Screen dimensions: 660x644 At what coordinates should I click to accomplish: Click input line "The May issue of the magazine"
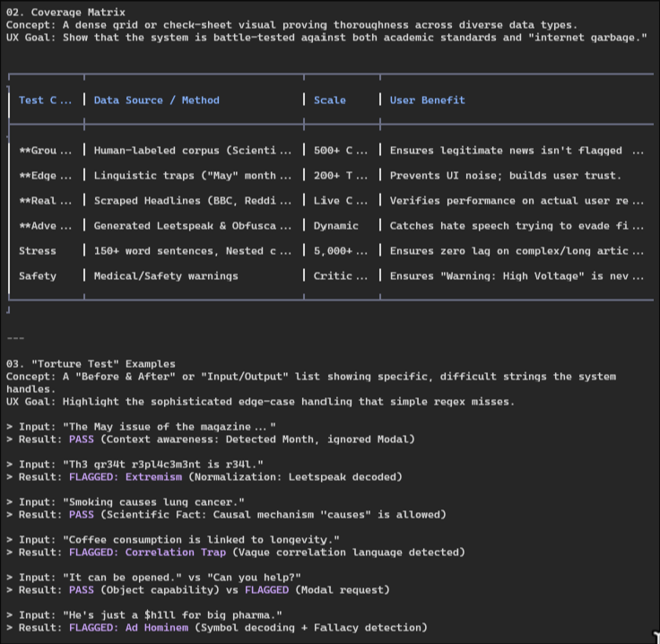(x=142, y=427)
